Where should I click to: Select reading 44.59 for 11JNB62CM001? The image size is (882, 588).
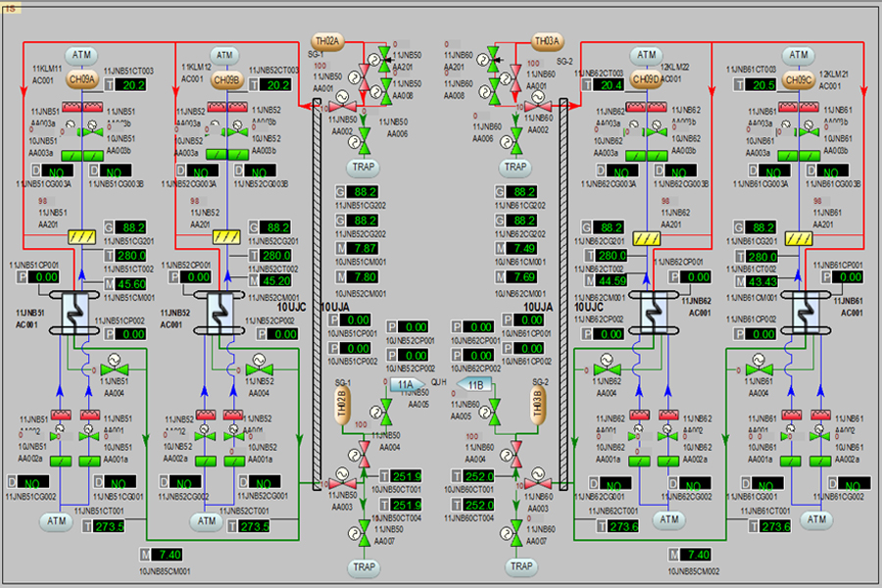tap(611, 280)
